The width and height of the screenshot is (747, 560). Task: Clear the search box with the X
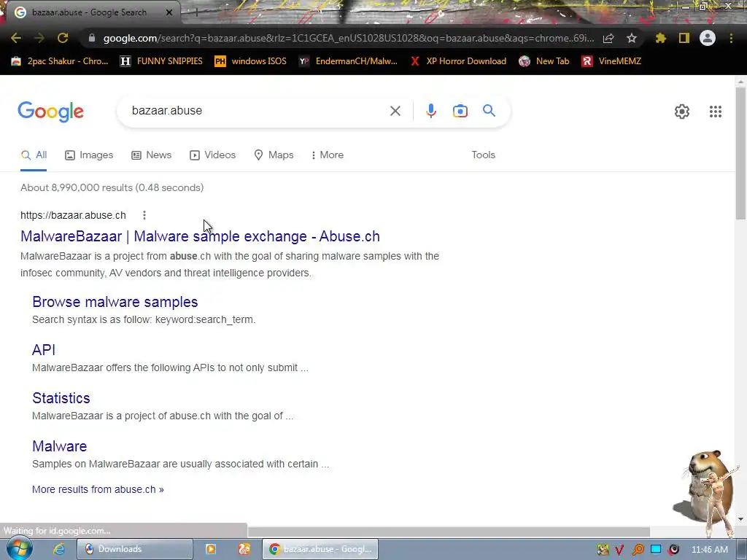pos(395,111)
